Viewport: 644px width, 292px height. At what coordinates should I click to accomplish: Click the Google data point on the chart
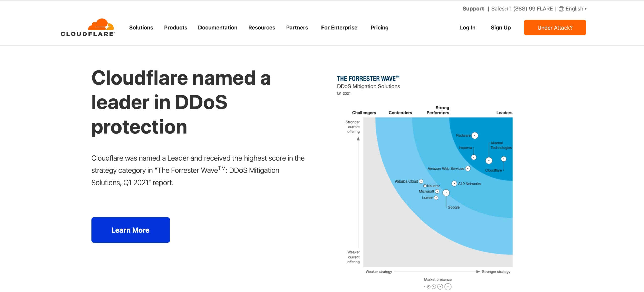point(446,193)
